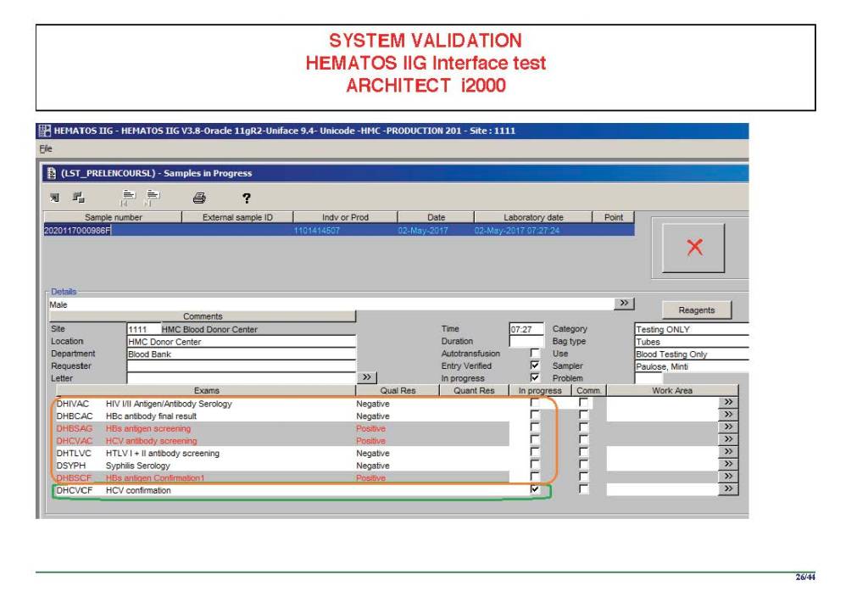Click the printer icon in the toolbar

pos(199,198)
